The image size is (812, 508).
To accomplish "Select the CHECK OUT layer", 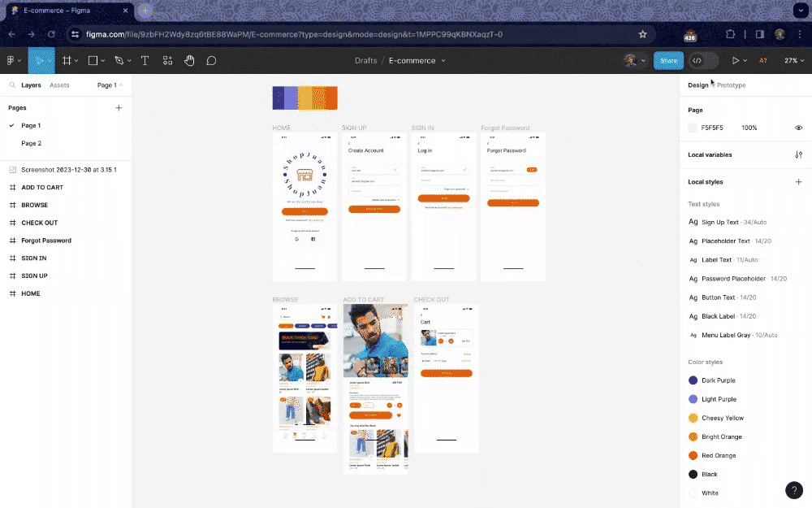I will 39,223.
